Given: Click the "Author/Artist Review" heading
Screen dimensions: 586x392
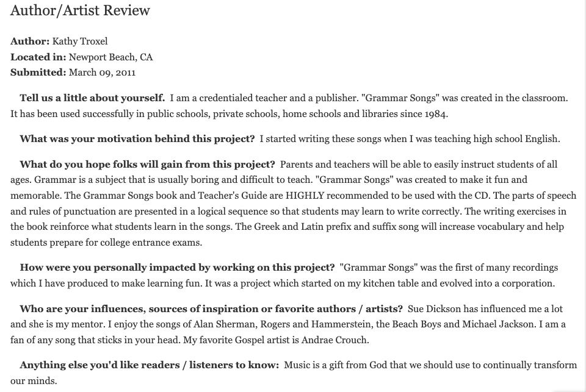Looking at the screenshot, I should tap(80, 11).
